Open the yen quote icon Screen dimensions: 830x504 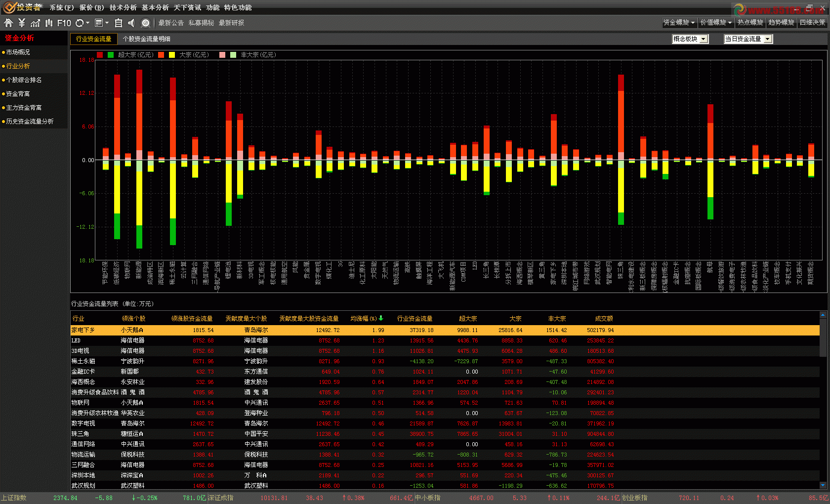click(x=22, y=23)
